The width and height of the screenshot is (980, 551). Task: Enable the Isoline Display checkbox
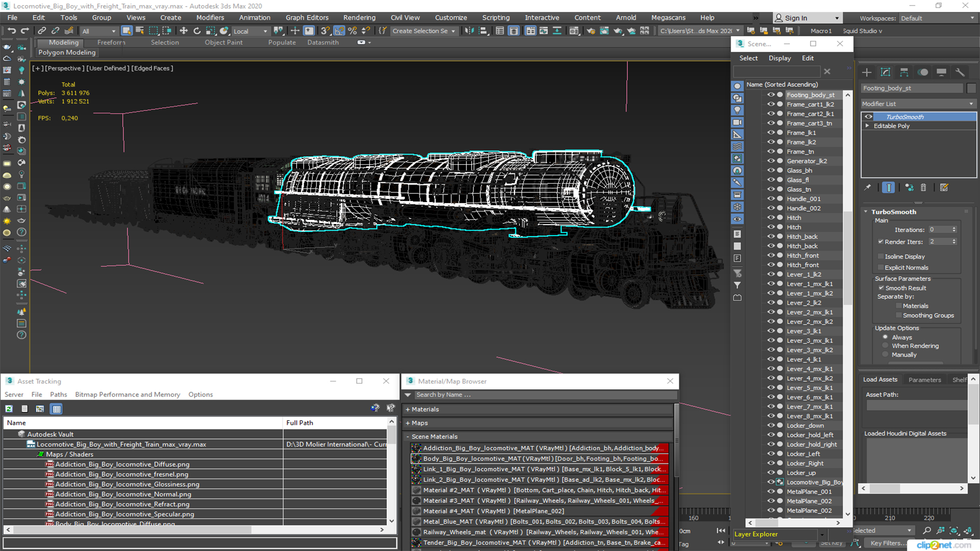pyautogui.click(x=880, y=257)
